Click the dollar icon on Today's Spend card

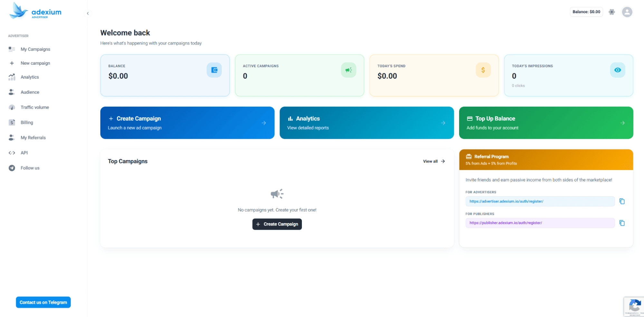[483, 70]
